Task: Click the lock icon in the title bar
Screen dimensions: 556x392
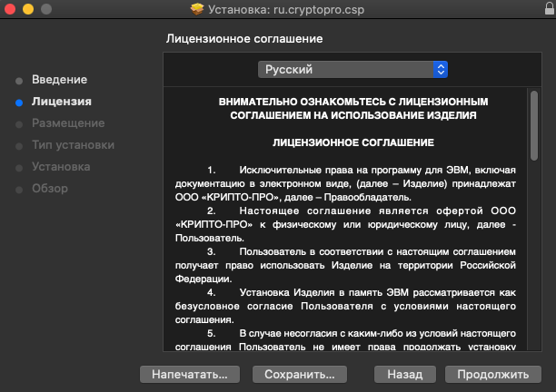Action: tap(550, 8)
